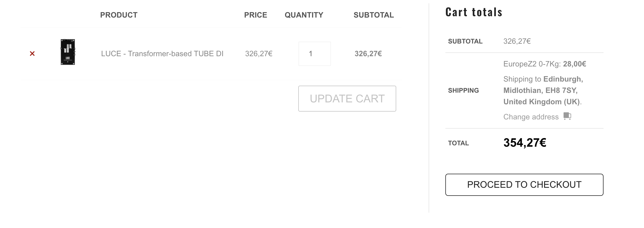Click the SHIPPING row label

tap(463, 90)
